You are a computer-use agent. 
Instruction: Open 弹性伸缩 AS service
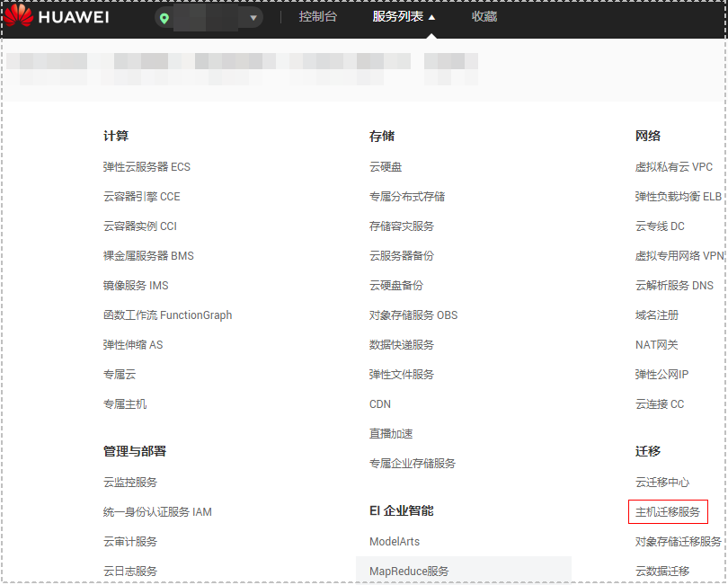(x=133, y=345)
